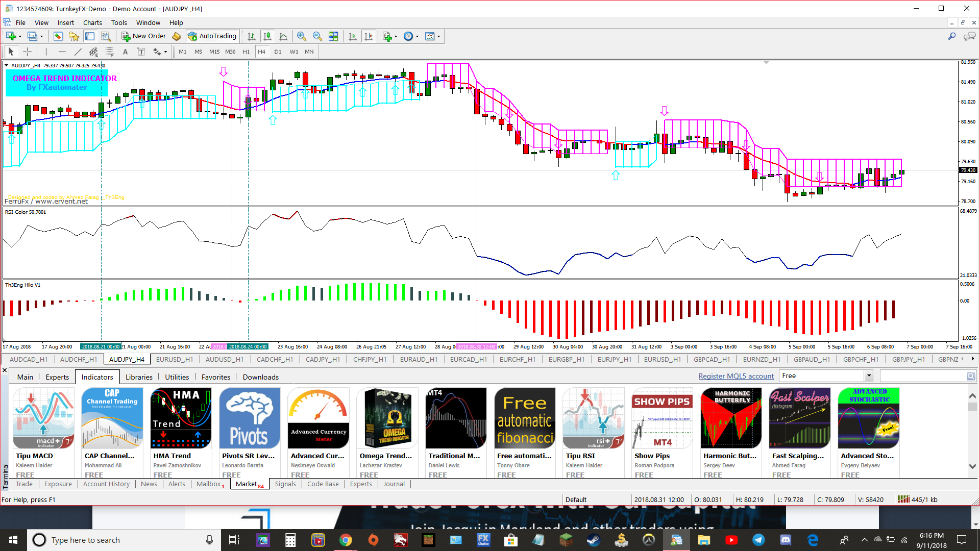Select the Equidistant Channel tool
Viewport: 980px width, 551px height.
tap(93, 52)
